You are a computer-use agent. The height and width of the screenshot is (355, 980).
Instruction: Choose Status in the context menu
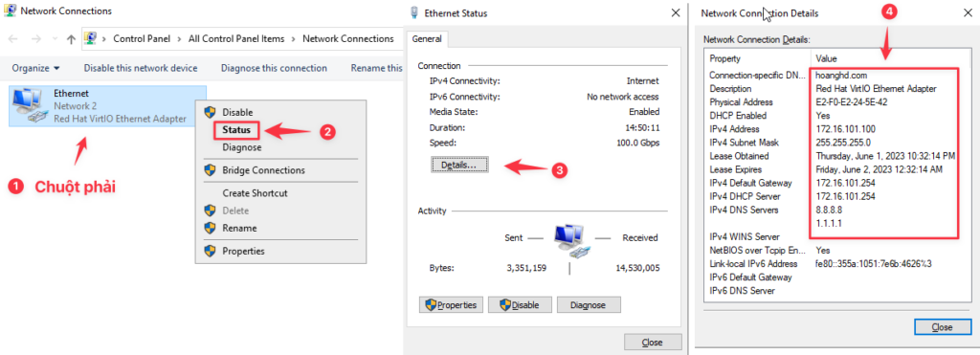(236, 130)
